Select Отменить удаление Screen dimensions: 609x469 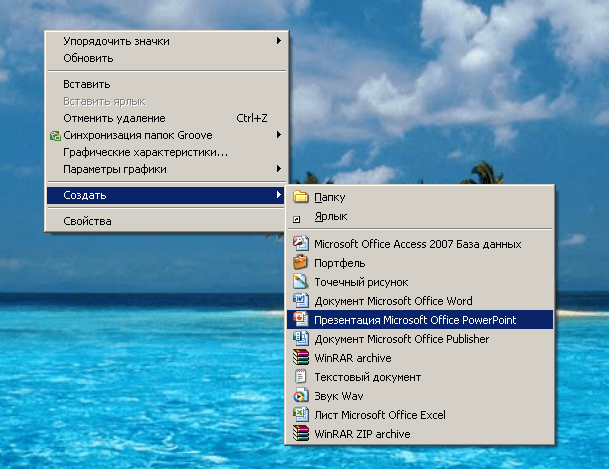coord(167,118)
